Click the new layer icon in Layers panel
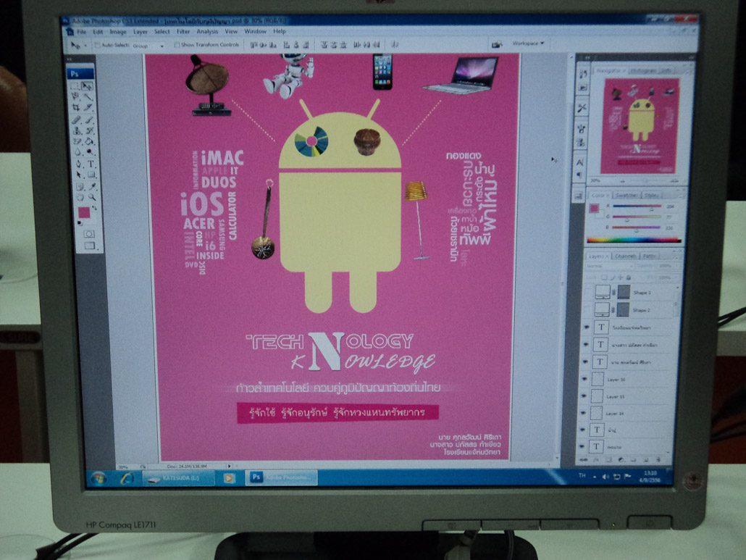 (645, 459)
